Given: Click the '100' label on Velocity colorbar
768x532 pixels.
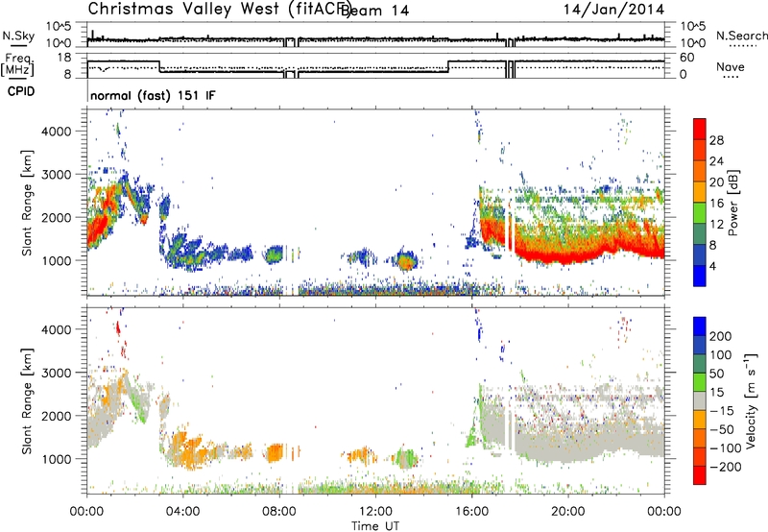Looking at the screenshot, I should click(721, 354).
